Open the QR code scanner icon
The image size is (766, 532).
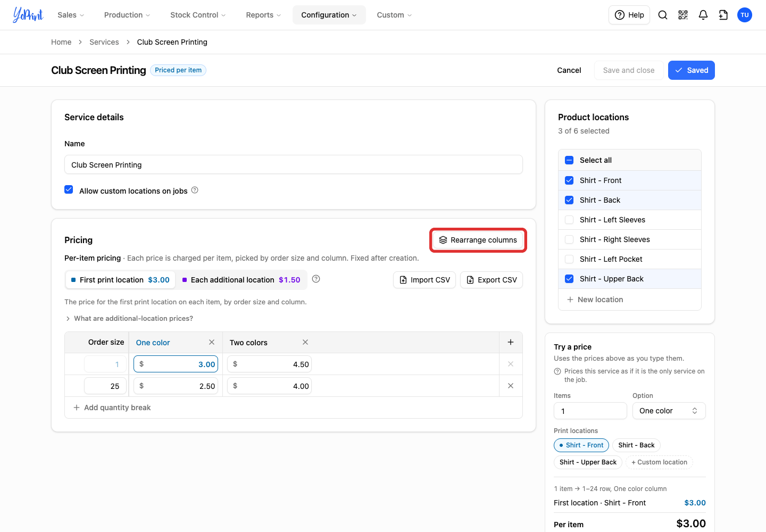tap(683, 15)
